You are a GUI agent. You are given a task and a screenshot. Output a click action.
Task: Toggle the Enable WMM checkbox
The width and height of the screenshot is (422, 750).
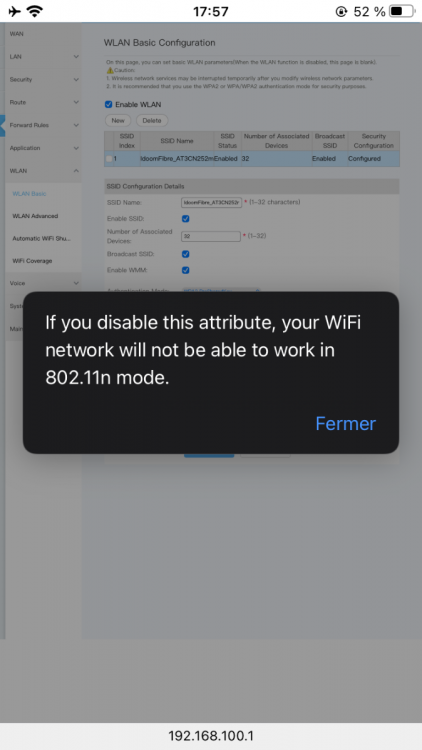tap(186, 270)
